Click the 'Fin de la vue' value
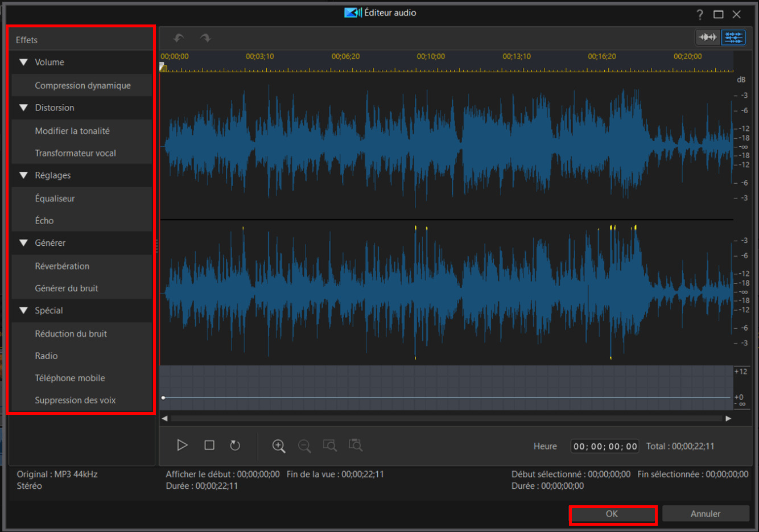The height and width of the screenshot is (532, 759). (362, 474)
